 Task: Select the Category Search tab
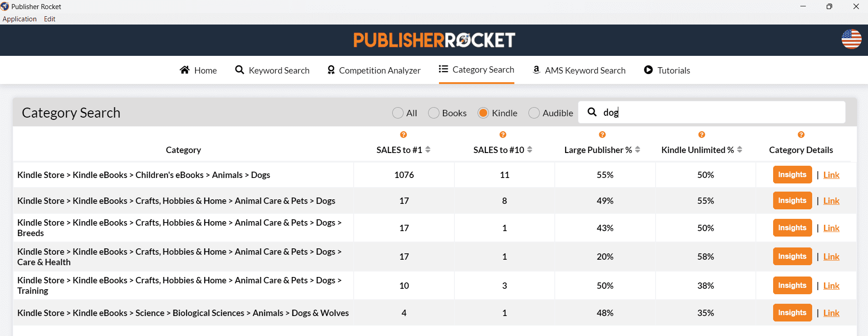[x=477, y=69]
